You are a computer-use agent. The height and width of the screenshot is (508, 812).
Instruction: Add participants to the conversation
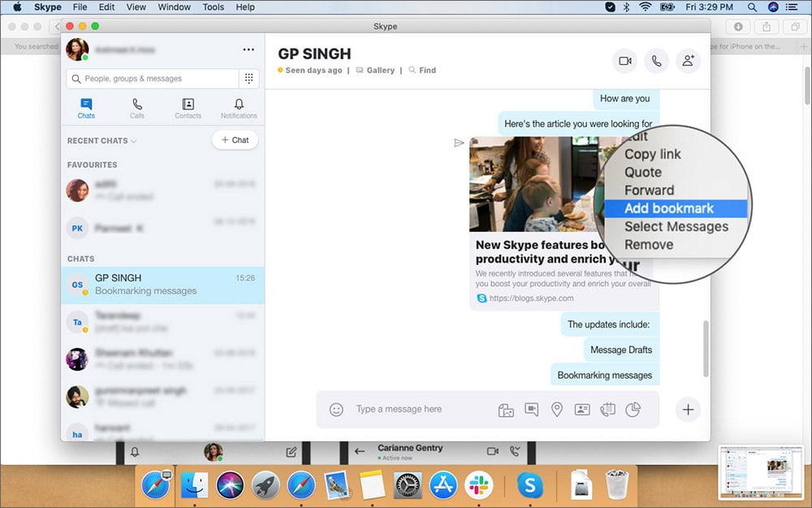click(x=689, y=61)
